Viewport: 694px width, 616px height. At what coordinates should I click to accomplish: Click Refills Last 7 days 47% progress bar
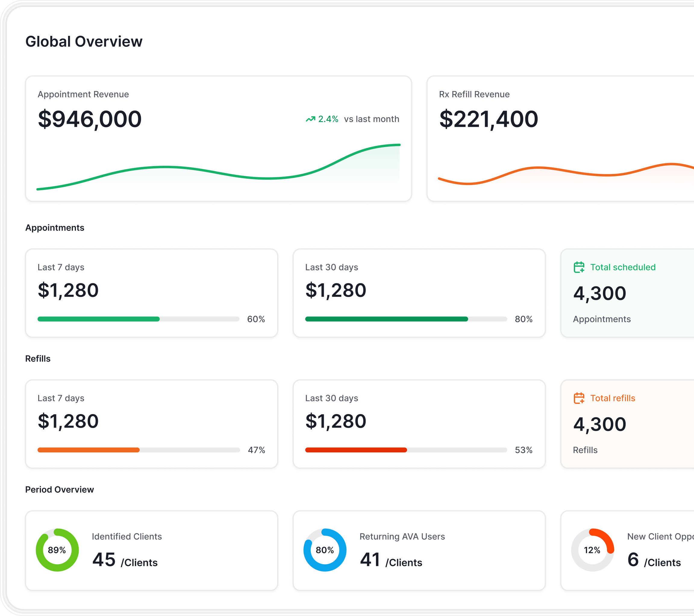[x=139, y=450]
